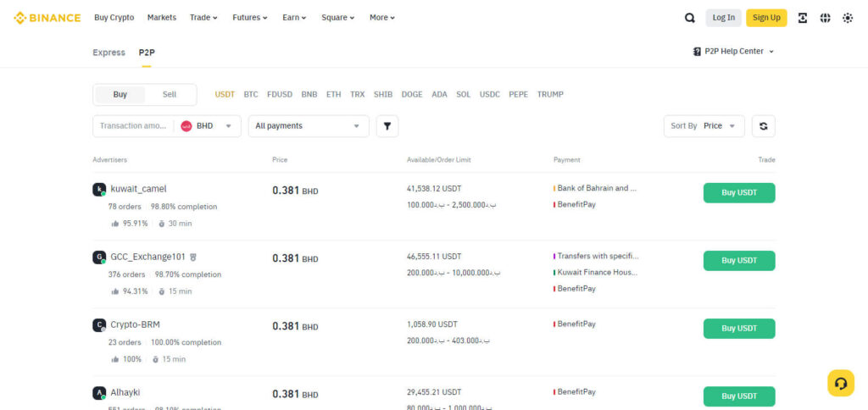This screenshot has width=868, height=410.
Task: Click the Alhayki avatar icon
Action: tap(99, 393)
